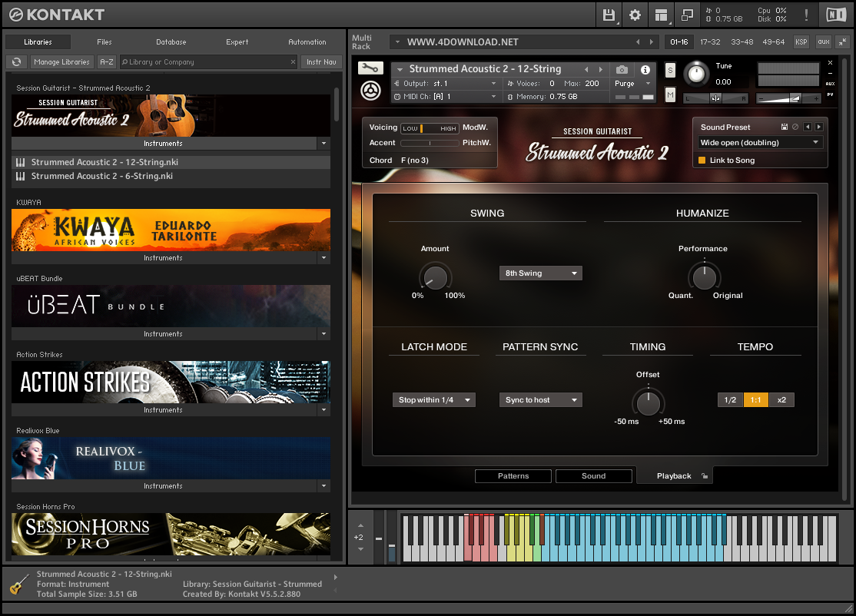The height and width of the screenshot is (616, 856).
Task: Click the minimized view windows icon
Action: tap(687, 15)
